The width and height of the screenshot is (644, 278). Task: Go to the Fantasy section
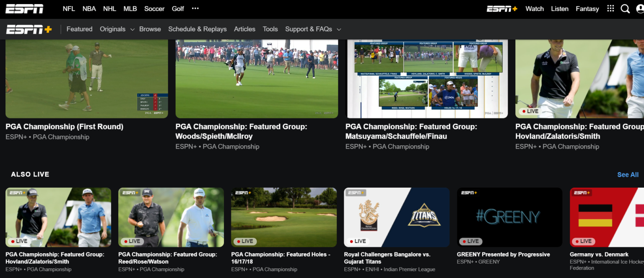coord(587,8)
